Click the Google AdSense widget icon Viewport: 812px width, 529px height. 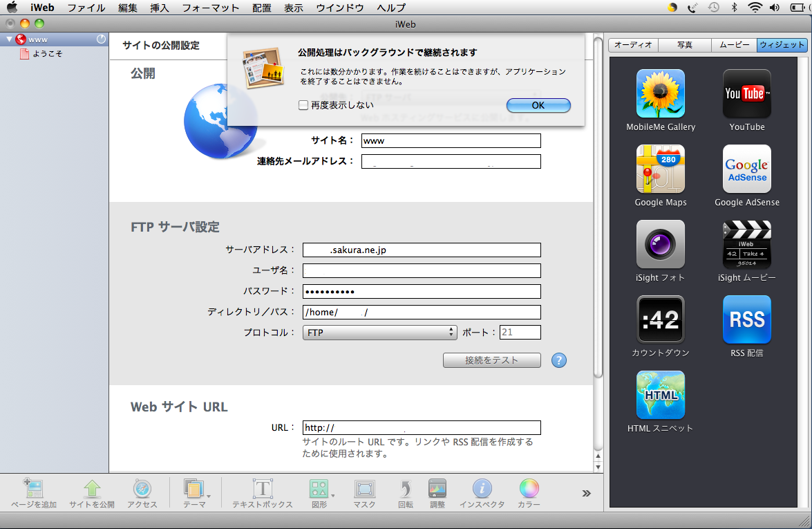click(x=746, y=169)
